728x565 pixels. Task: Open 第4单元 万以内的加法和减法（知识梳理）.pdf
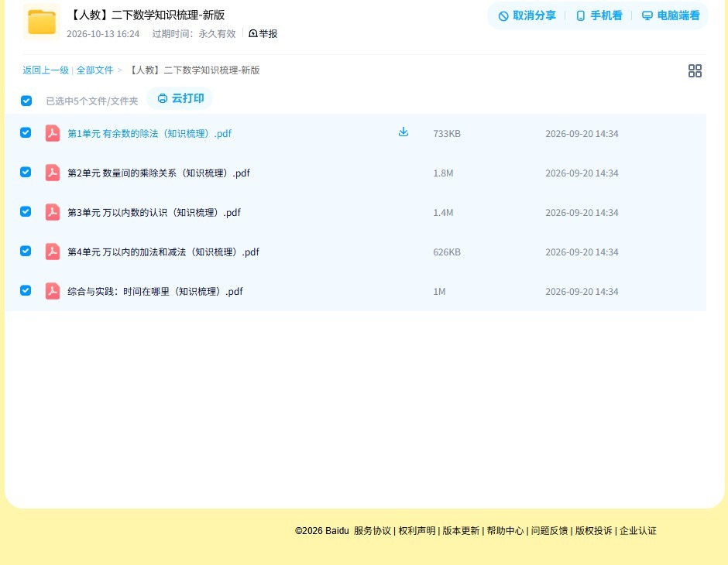tap(163, 252)
